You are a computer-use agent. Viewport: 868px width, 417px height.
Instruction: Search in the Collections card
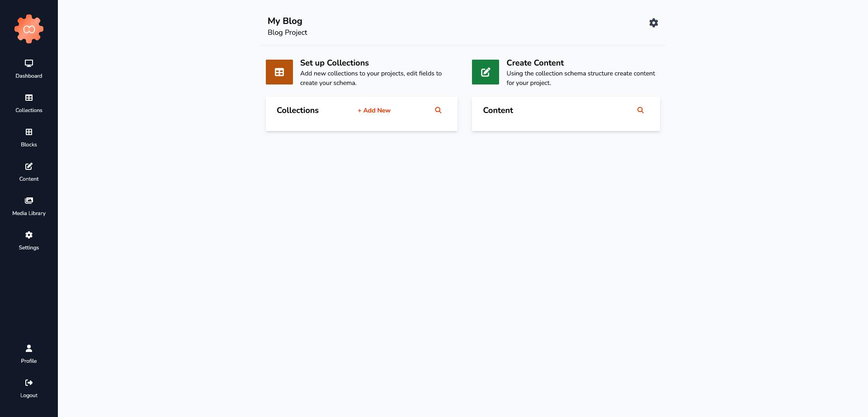438,110
